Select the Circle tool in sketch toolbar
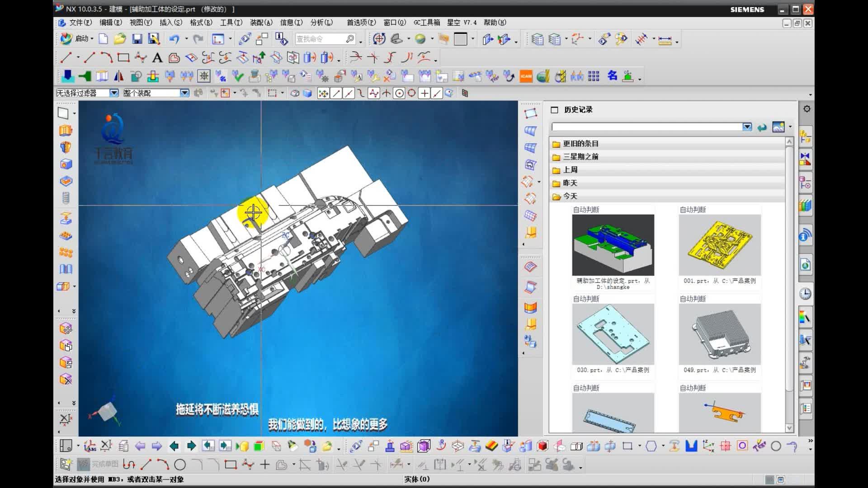 [x=180, y=465]
